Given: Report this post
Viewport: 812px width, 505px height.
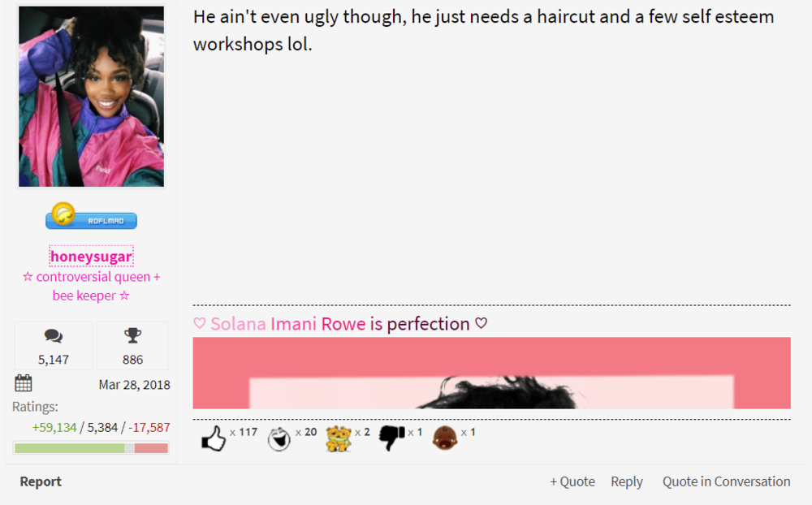Looking at the screenshot, I should 41,481.
